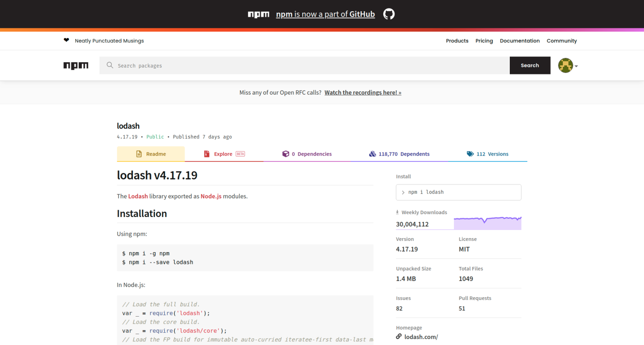Click the MIT license value
The image size is (644, 345).
pyautogui.click(x=464, y=249)
